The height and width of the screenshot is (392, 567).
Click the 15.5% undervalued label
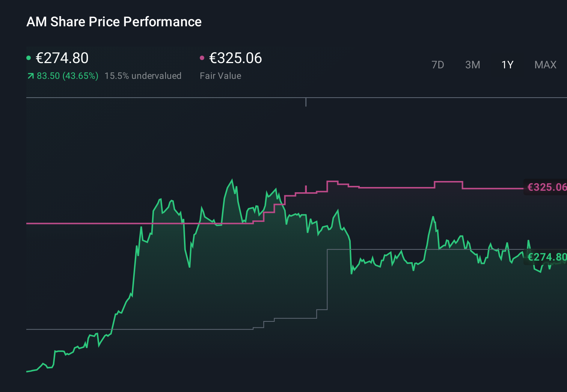(143, 76)
